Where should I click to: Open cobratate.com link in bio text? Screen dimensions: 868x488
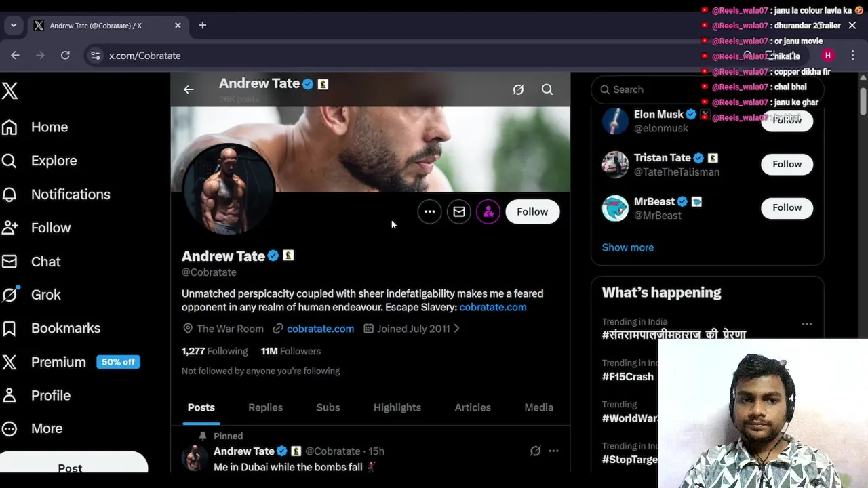click(493, 307)
